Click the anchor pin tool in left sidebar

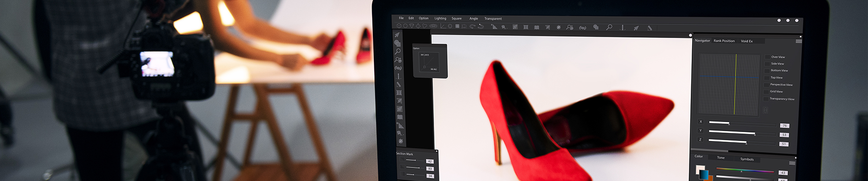click(398, 76)
